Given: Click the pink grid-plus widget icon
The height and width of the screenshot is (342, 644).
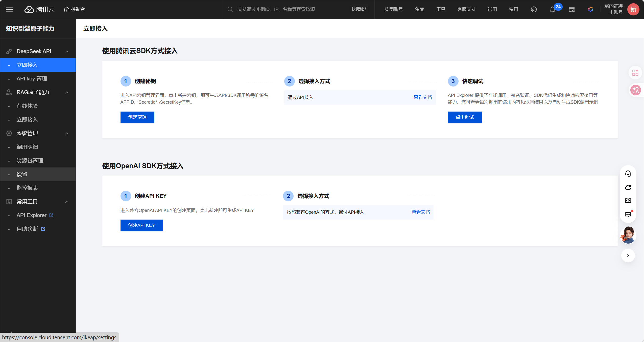Looking at the screenshot, I should coord(635,73).
